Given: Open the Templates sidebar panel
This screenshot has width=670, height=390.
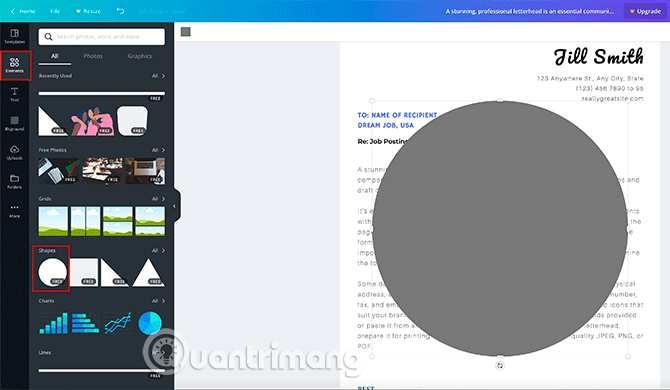Looking at the screenshot, I should [15, 36].
